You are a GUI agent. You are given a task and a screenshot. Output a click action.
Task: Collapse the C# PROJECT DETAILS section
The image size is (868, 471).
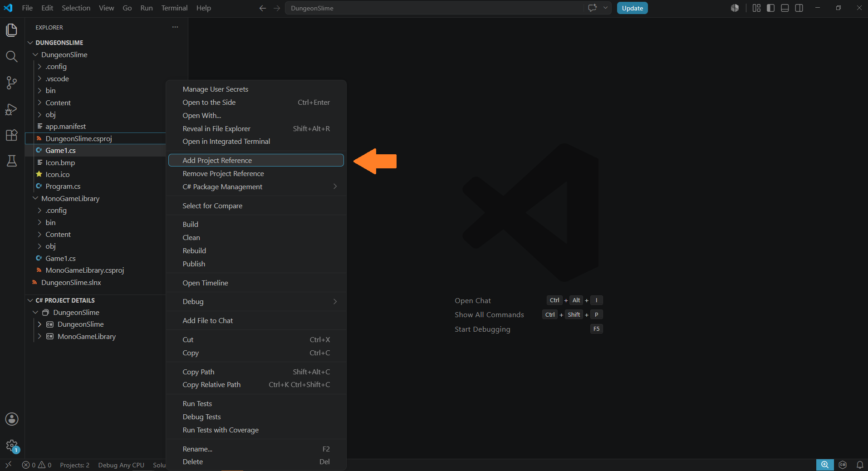click(x=30, y=300)
